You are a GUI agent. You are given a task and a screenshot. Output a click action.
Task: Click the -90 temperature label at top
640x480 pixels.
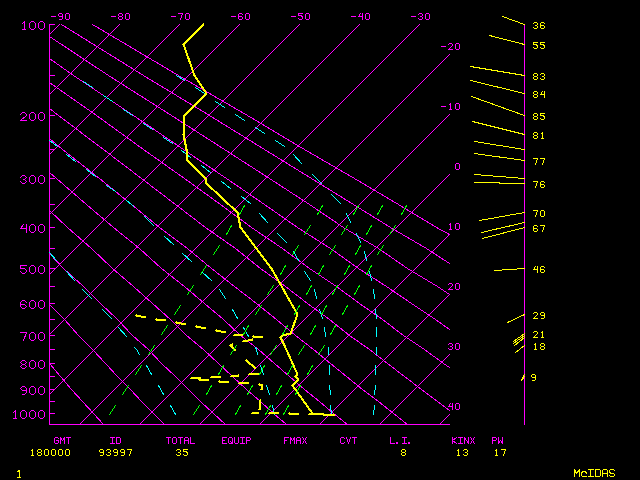pyautogui.click(x=60, y=17)
